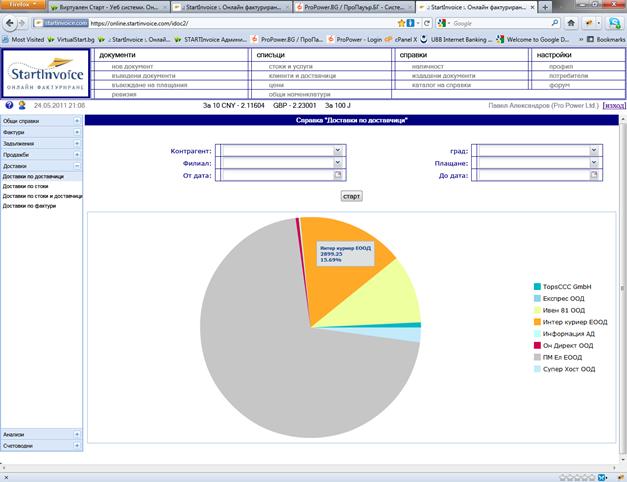Open 'потребители' settings
The height and width of the screenshot is (482, 627).
tap(568, 76)
